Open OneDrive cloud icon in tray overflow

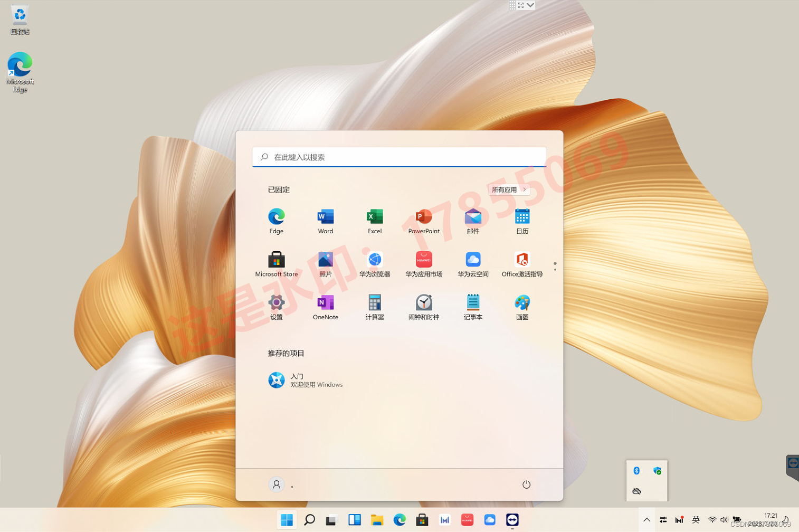[636, 491]
